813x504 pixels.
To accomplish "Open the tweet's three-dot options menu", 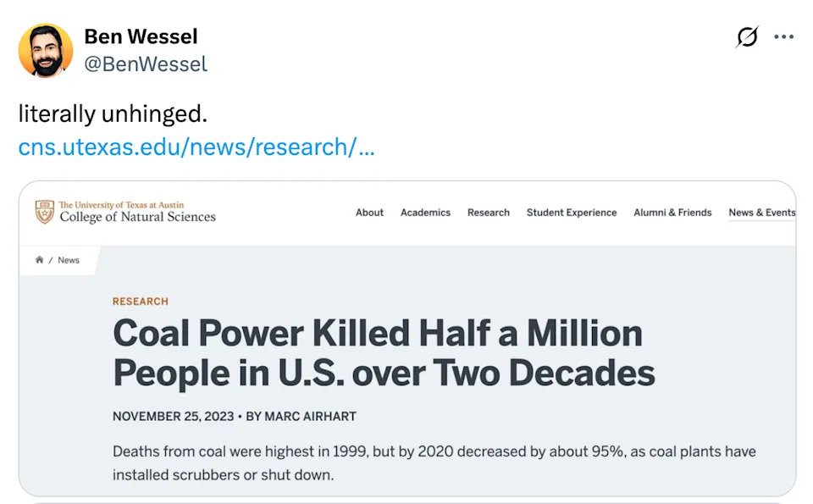I will [x=783, y=36].
